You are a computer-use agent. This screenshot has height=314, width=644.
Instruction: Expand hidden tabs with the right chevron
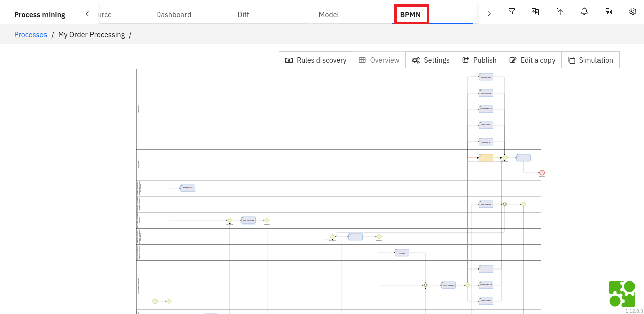(x=489, y=14)
